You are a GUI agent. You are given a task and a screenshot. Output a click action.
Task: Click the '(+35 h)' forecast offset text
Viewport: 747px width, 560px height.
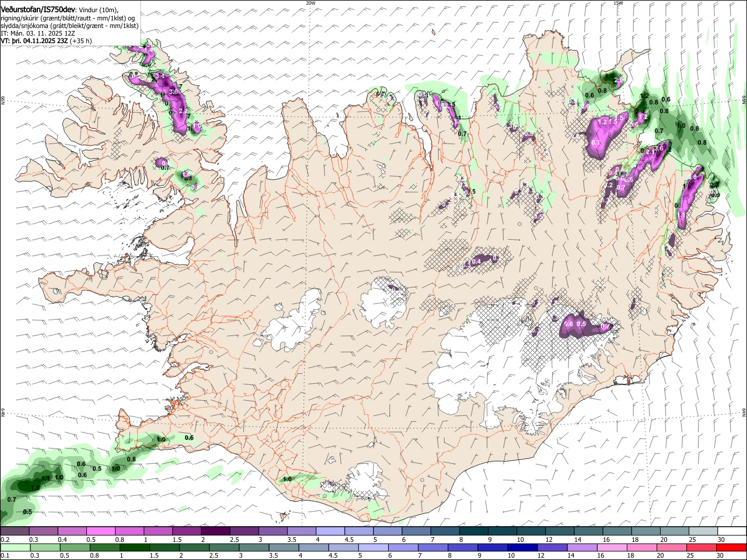(x=81, y=41)
